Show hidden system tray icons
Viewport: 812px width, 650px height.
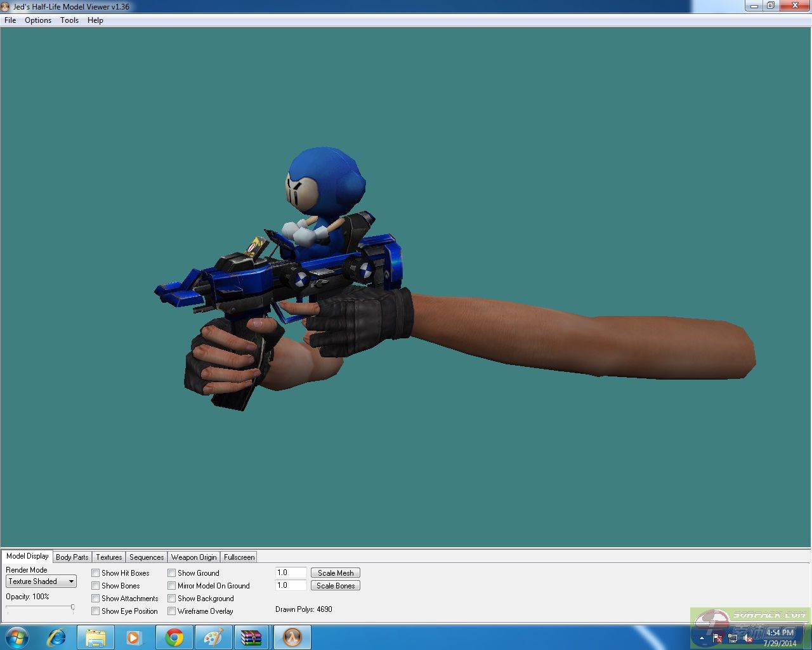[x=702, y=639]
